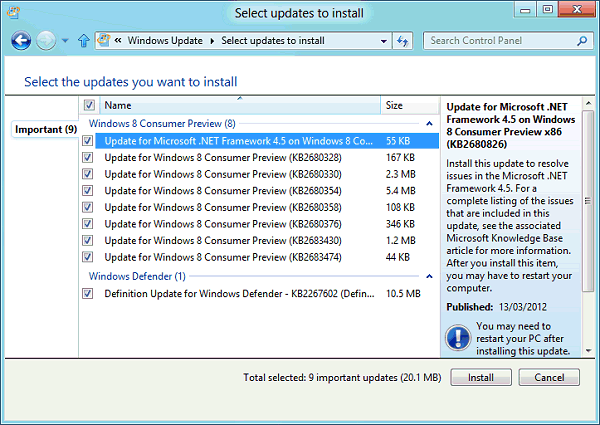
Task: Click the breadcrumb arrow after Windows Update
Action: click(212, 41)
